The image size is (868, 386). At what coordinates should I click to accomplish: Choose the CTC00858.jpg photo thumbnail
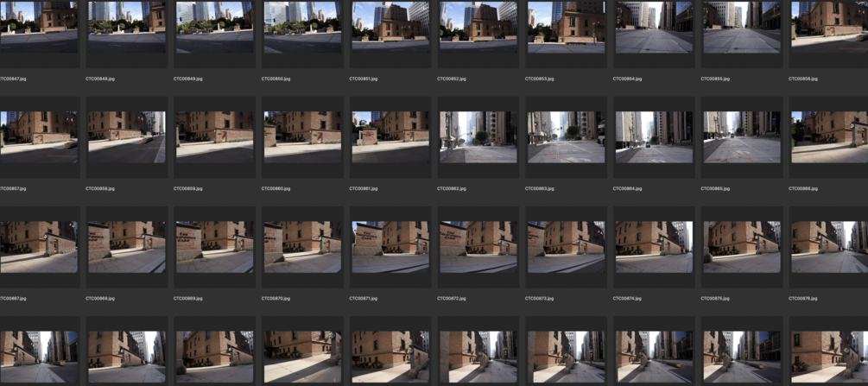coord(127,136)
